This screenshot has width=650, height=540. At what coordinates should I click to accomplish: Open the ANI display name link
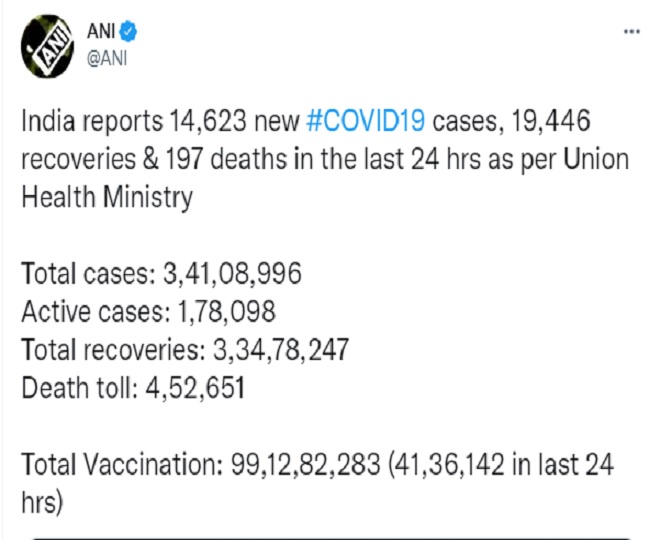pos(101,31)
